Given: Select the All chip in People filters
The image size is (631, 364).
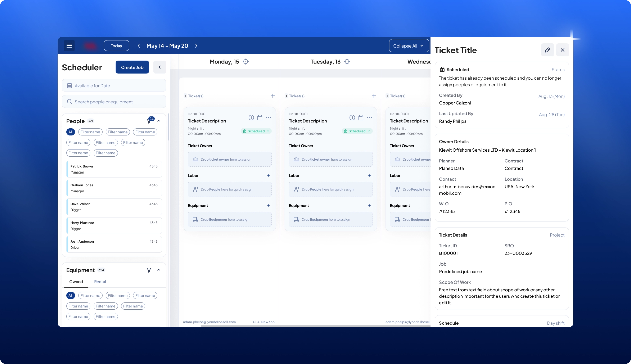Looking at the screenshot, I should click(x=71, y=132).
